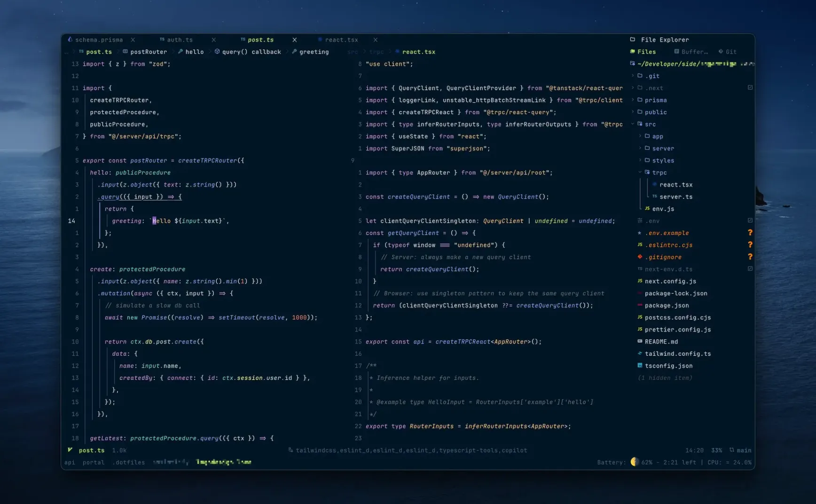Select the post.ts buffer tab
Viewport: 816px width, 504px height.
pyautogui.click(x=260, y=39)
